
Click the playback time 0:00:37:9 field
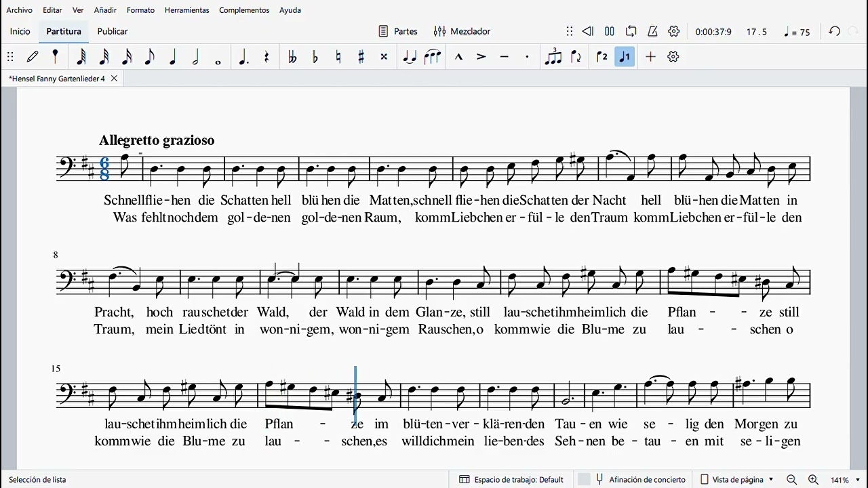pos(713,32)
